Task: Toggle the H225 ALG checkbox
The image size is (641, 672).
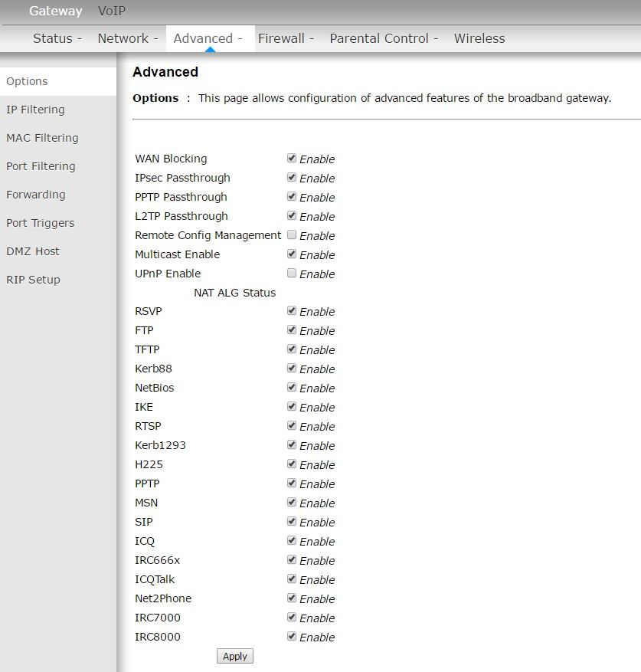Action: [292, 464]
